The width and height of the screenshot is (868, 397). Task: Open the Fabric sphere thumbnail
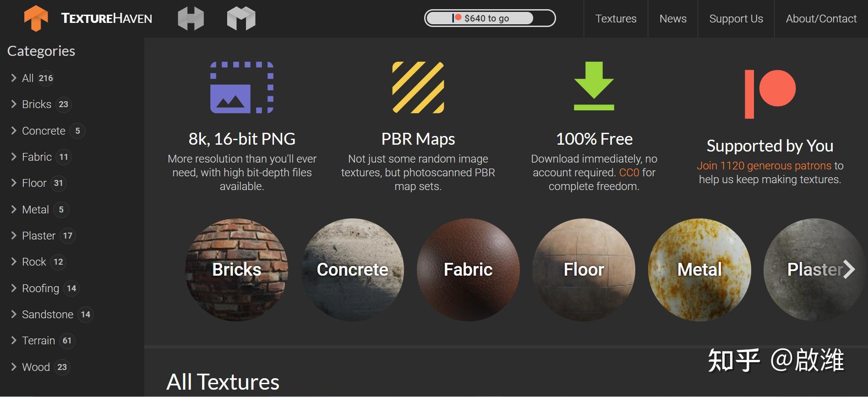pos(468,270)
